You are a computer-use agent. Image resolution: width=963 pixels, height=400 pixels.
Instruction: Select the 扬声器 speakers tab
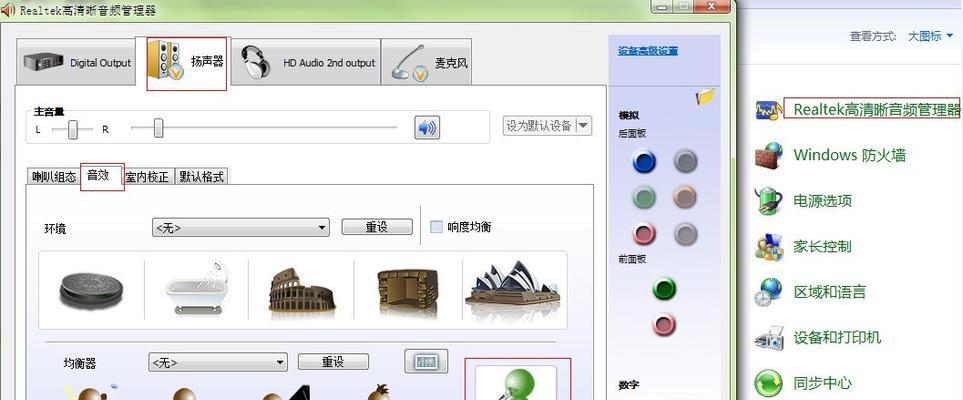(x=187, y=62)
